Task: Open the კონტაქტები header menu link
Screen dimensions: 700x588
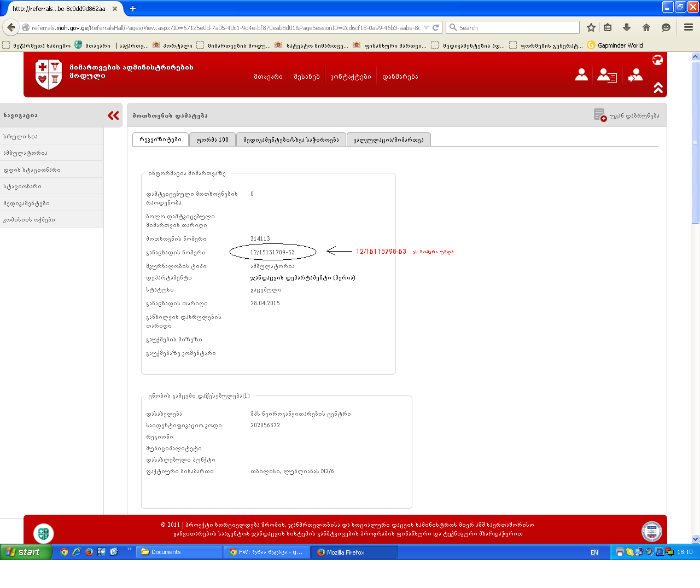Action: (351, 77)
